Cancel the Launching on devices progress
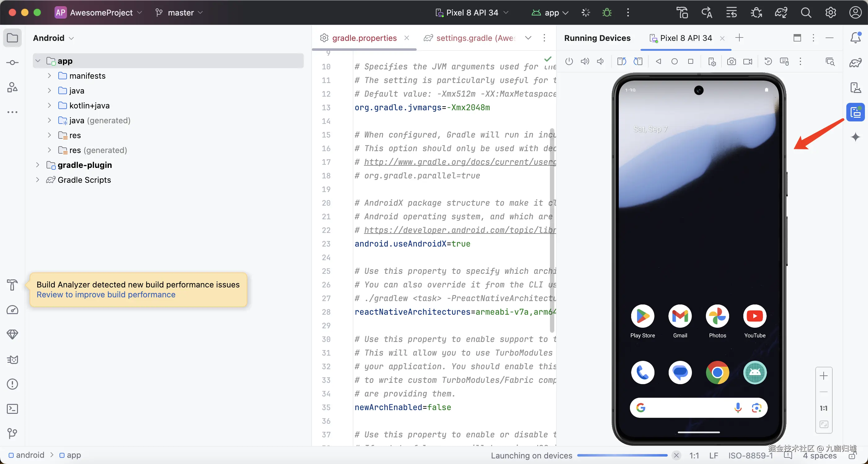This screenshot has width=868, height=464. coord(676,455)
